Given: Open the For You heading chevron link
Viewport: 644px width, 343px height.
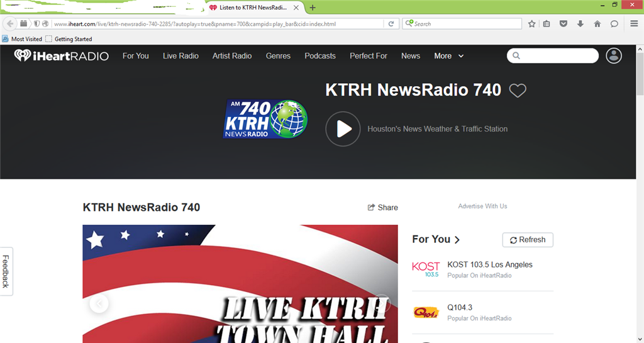Looking at the screenshot, I should (436, 239).
